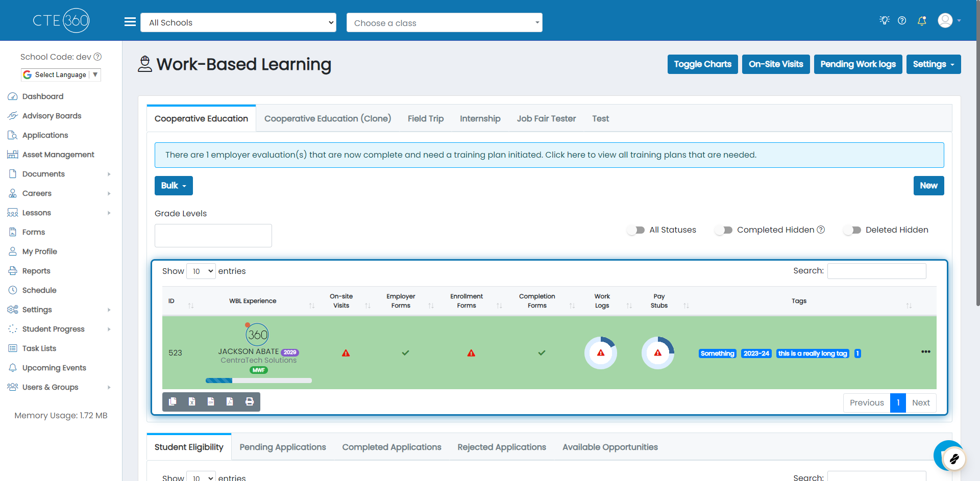Switch to the Field Trip tab
The width and height of the screenshot is (980, 481).
click(426, 118)
